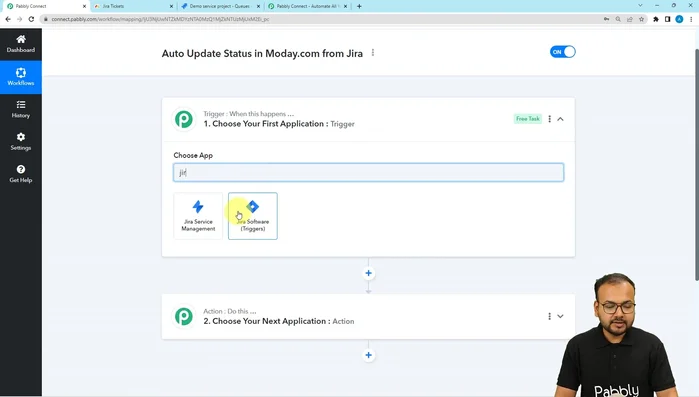Select the Jira Service Management app
This screenshot has height=397, width=699.
click(x=198, y=216)
